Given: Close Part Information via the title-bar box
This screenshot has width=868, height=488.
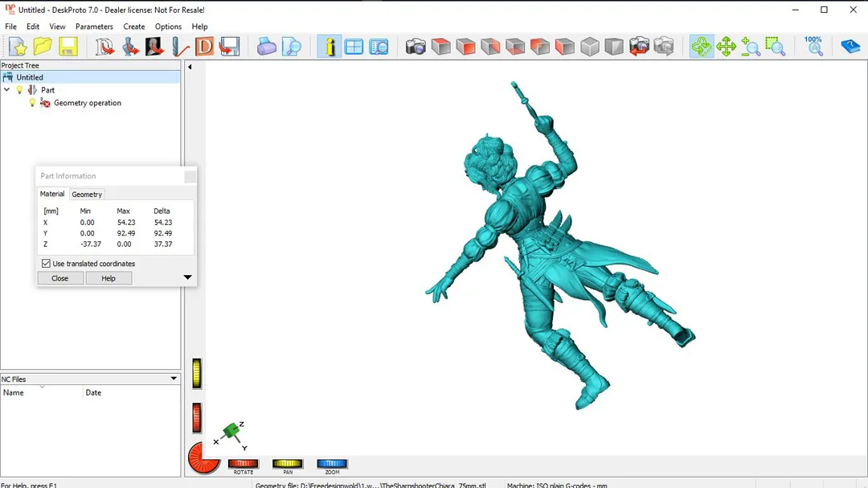Looking at the screenshot, I should coord(190,176).
